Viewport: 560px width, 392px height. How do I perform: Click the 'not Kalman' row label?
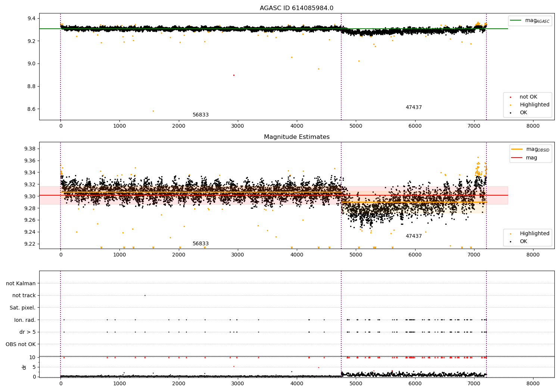[21, 283]
